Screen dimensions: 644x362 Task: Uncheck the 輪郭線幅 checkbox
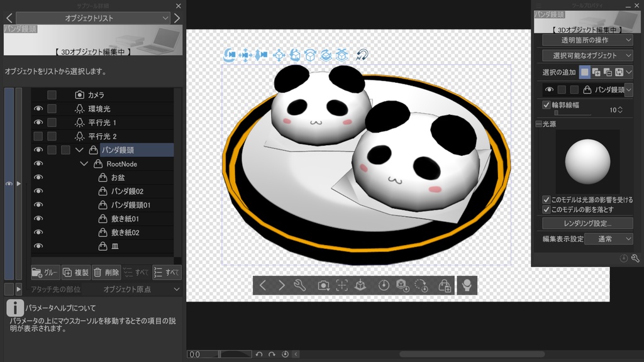[547, 105]
